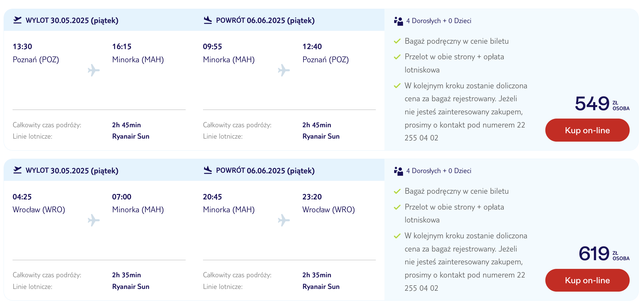Click passengers icon in the 619 zł offer
The image size is (644, 303).
[x=399, y=171]
